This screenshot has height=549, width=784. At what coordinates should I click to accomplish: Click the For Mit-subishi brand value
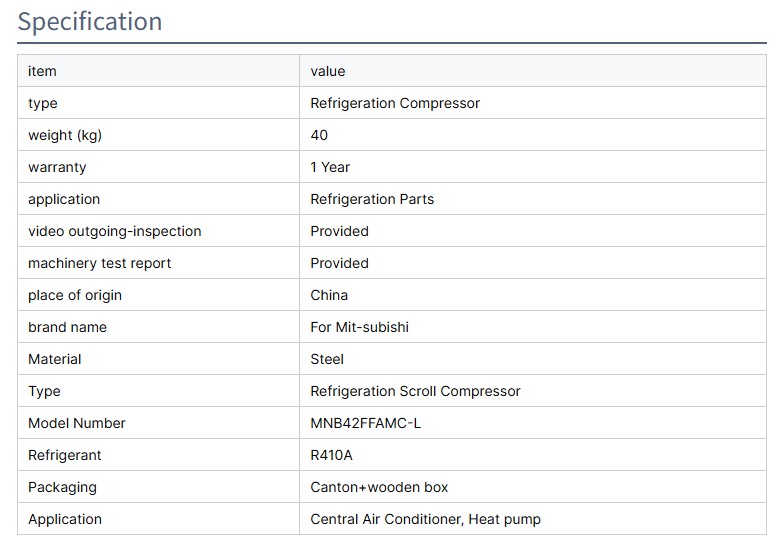pos(359,327)
